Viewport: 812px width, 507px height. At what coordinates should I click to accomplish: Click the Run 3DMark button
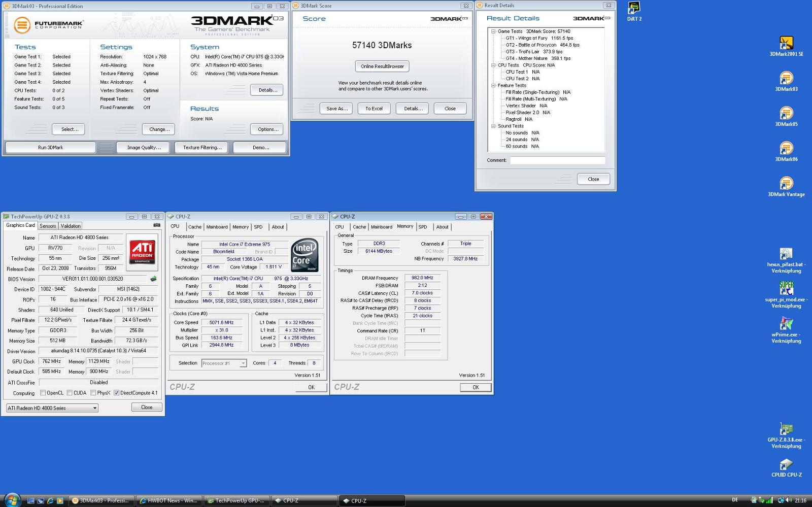(x=51, y=148)
